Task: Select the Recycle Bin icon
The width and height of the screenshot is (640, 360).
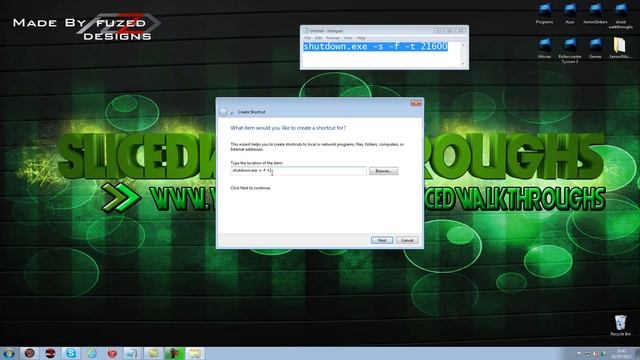Action: tap(620, 325)
